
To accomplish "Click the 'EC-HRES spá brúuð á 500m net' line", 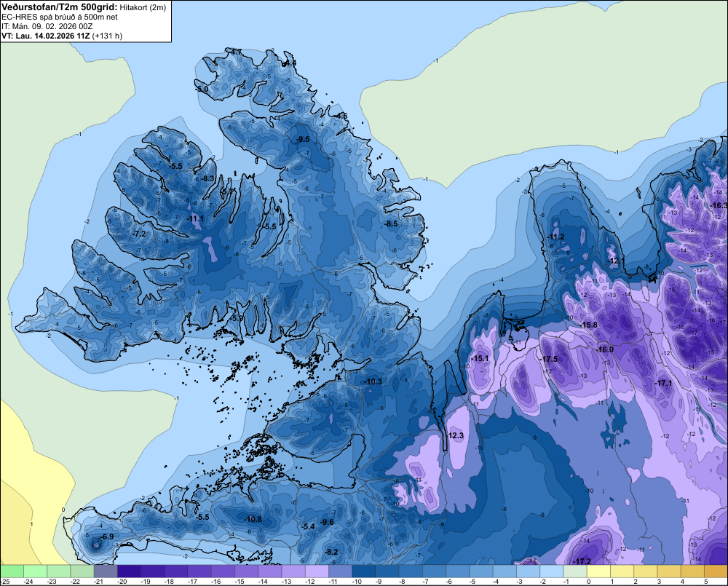I will (x=60, y=17).
